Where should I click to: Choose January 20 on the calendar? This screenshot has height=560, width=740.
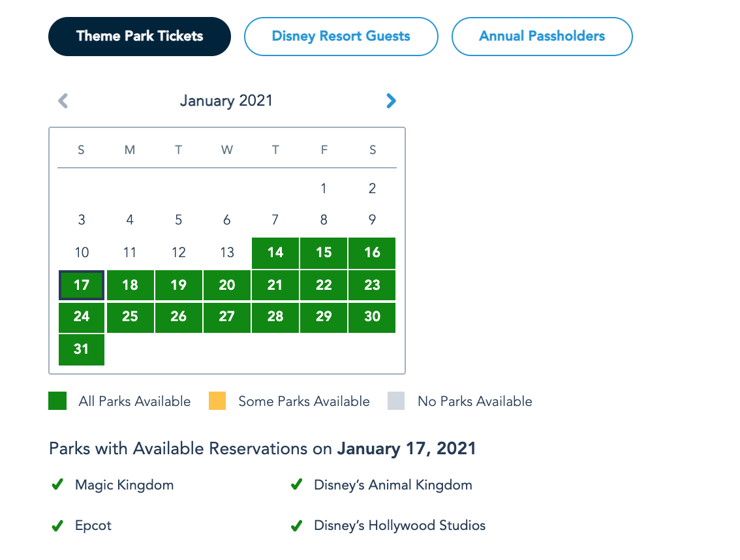coord(227,285)
